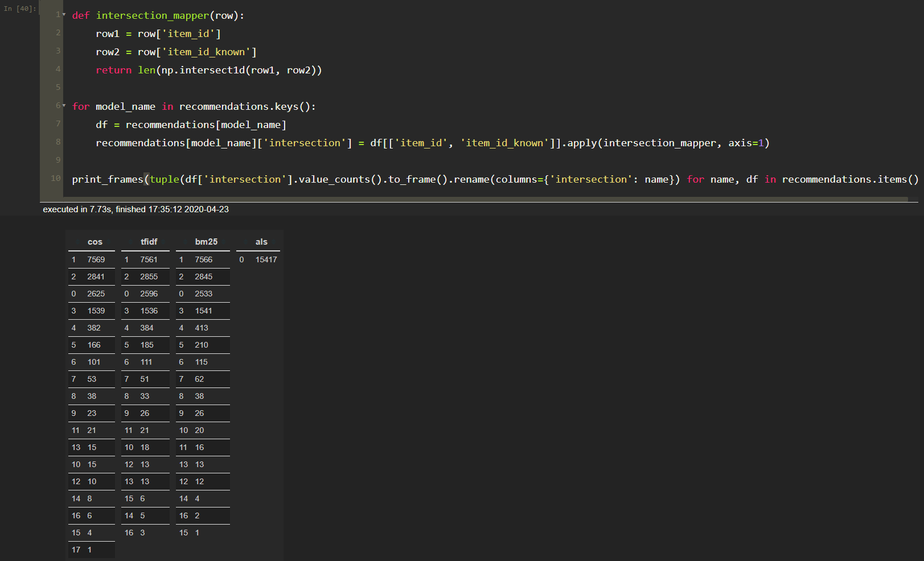Click the value 413 in bm25 table
The height and width of the screenshot is (561, 924).
click(x=202, y=328)
